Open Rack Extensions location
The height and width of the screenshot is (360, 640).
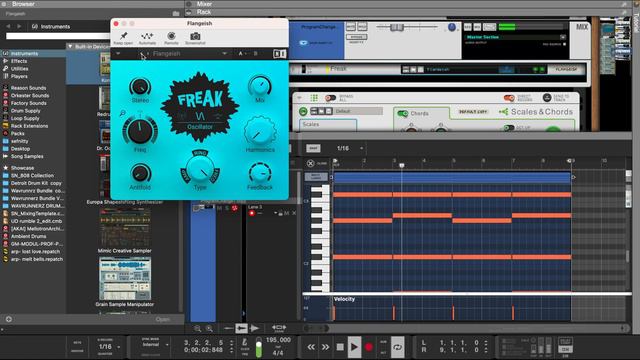pos(29,126)
